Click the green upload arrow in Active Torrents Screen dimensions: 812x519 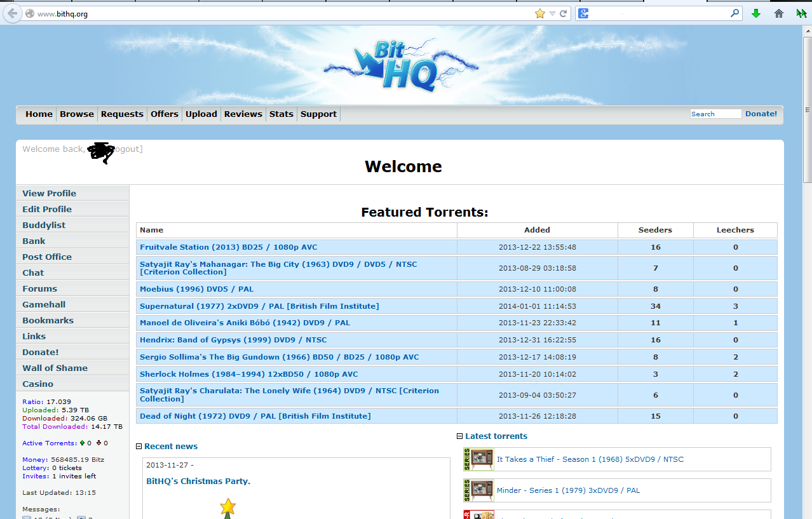pos(82,443)
